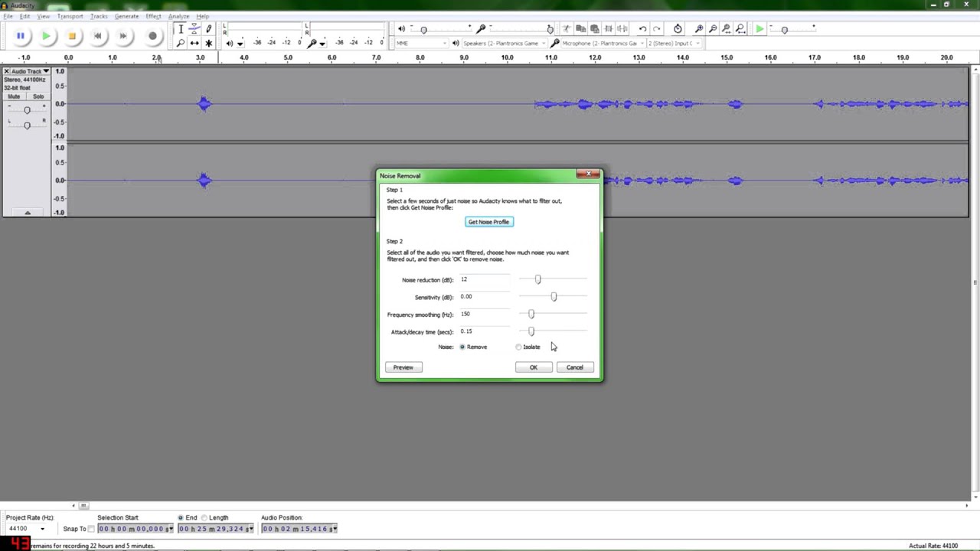Select the Isolate noise radio button
This screenshot has width=980, height=551.
519,347
